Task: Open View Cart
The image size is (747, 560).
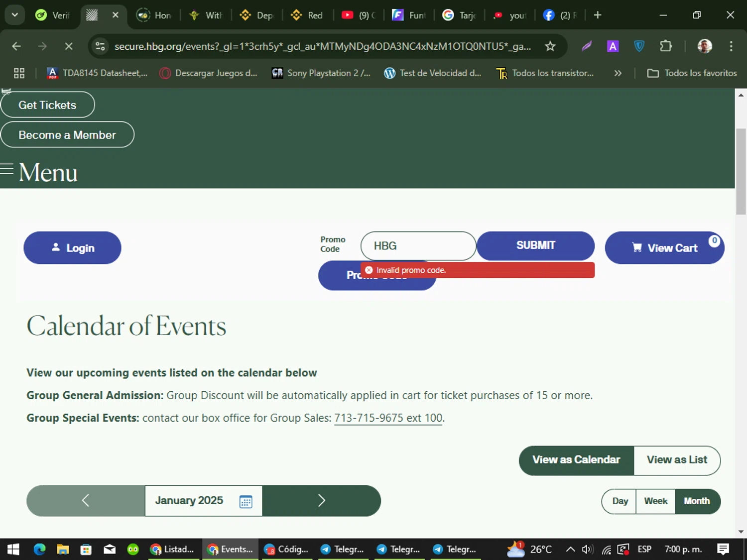Action: coord(664,248)
